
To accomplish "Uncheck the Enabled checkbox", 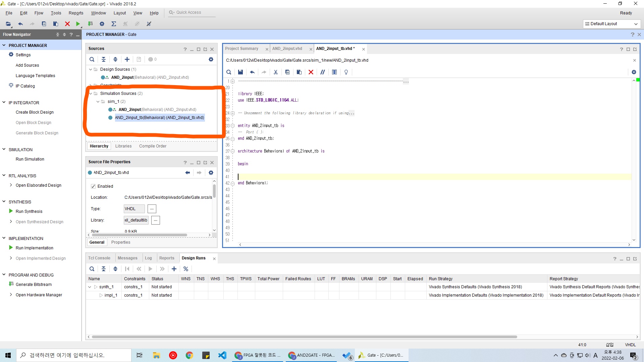I will click(x=93, y=186).
